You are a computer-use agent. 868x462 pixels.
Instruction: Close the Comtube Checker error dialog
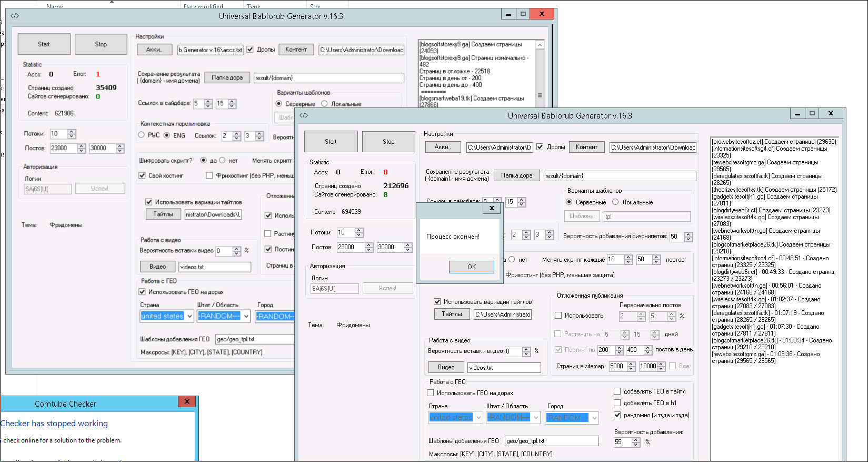click(187, 401)
